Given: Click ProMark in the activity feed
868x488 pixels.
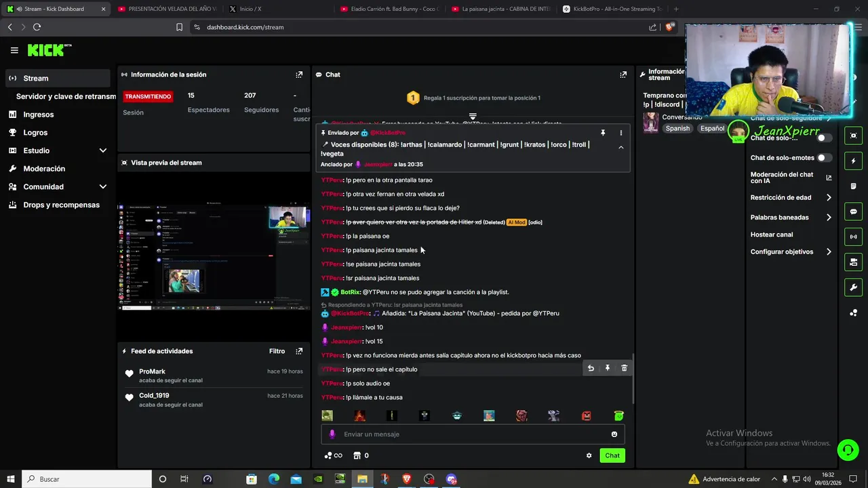Looking at the screenshot, I should click(152, 371).
